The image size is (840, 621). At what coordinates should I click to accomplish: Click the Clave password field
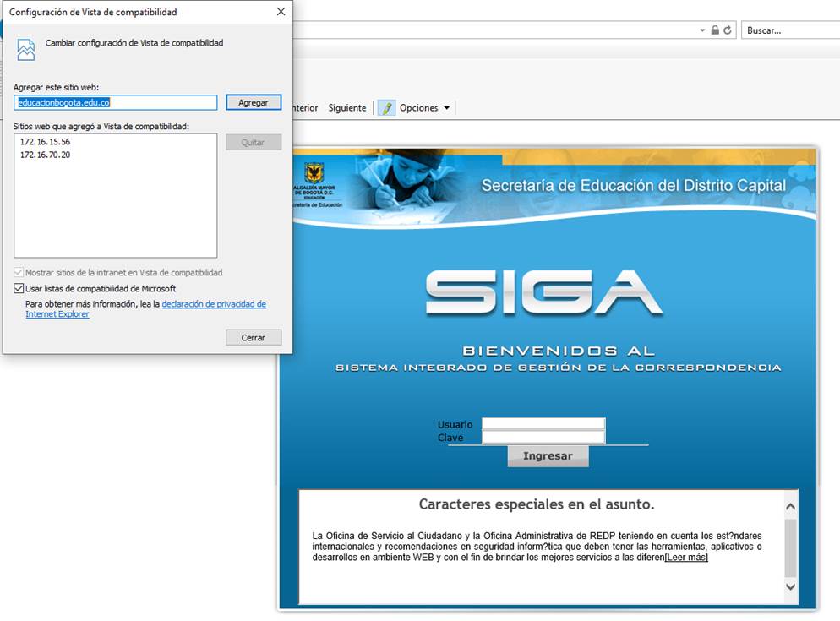click(x=543, y=437)
